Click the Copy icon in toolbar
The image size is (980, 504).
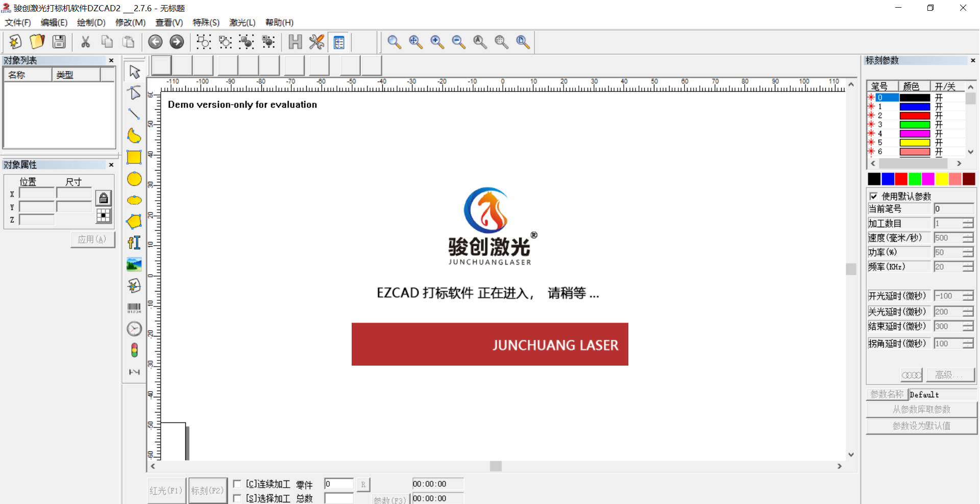point(107,42)
